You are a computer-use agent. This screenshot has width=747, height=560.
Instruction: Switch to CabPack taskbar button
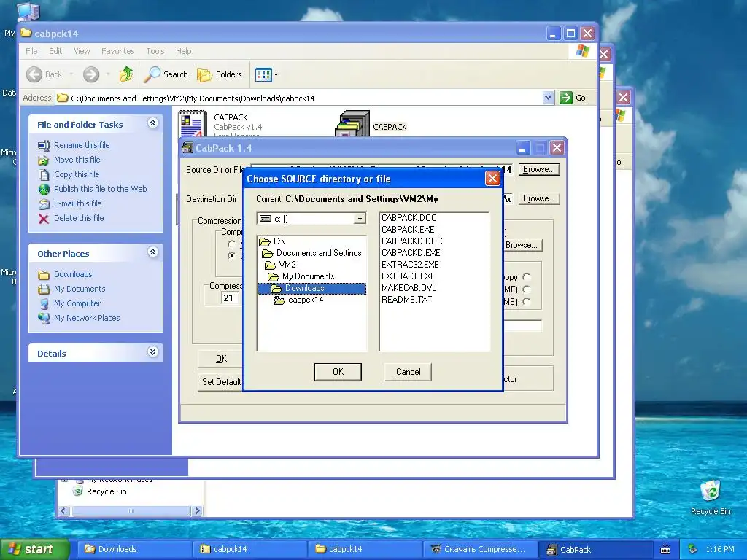[x=597, y=549]
